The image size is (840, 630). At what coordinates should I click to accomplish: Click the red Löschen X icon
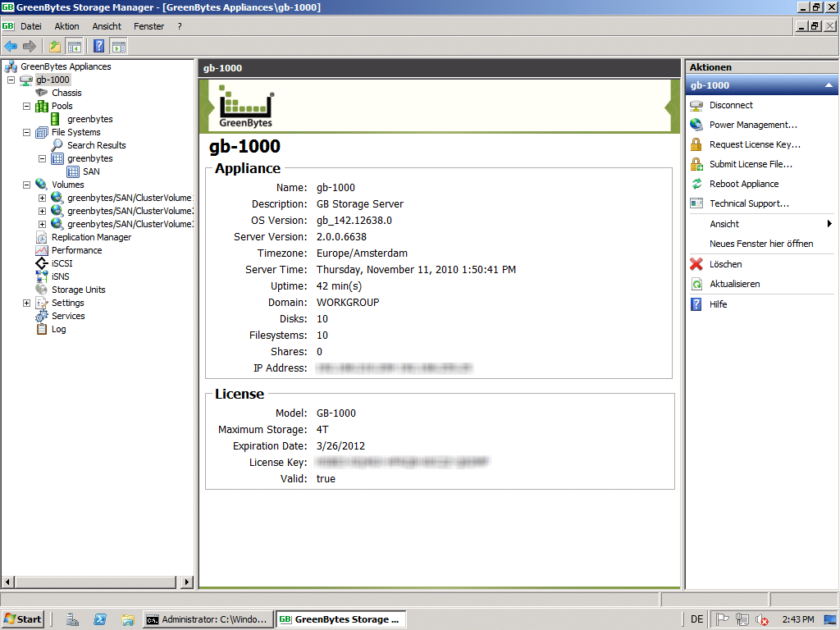click(696, 264)
